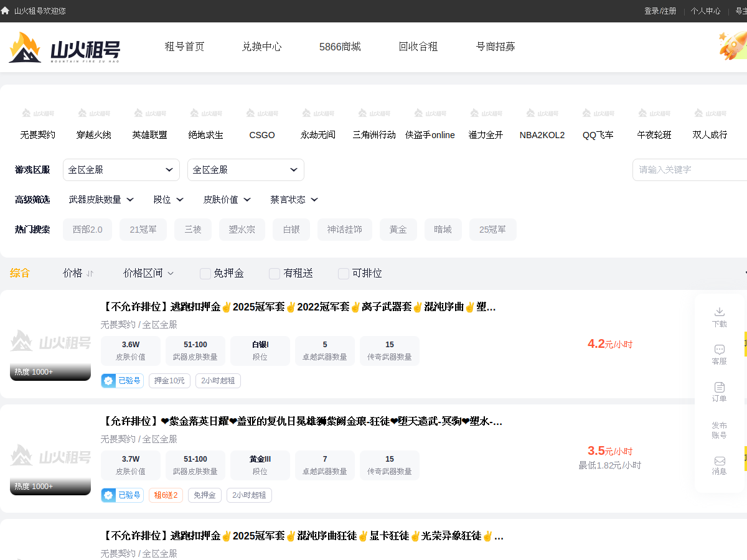Image resolution: width=747 pixels, height=560 pixels.
Task: Enable the 可排位 checkbox
Action: (x=344, y=273)
